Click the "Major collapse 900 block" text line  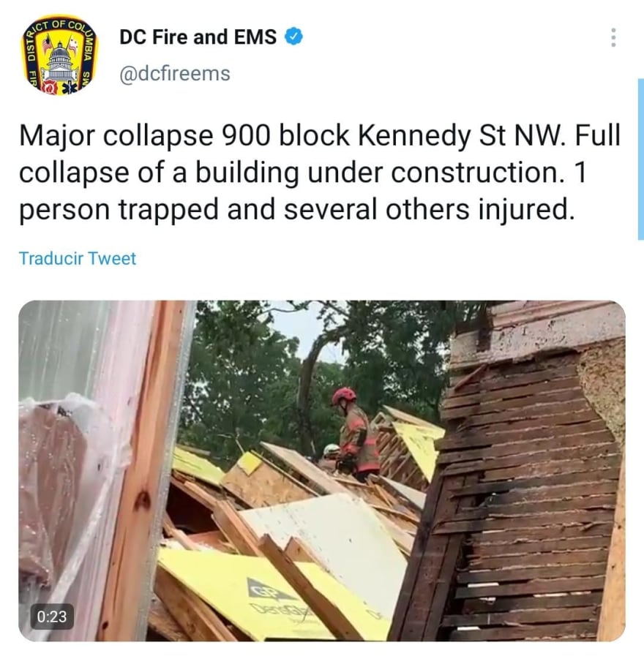(184, 136)
